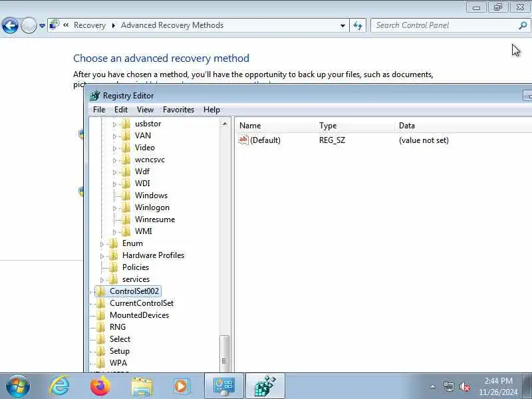The height and width of the screenshot is (399, 532).
Task: Select the Video folder icon
Action: coord(126,148)
